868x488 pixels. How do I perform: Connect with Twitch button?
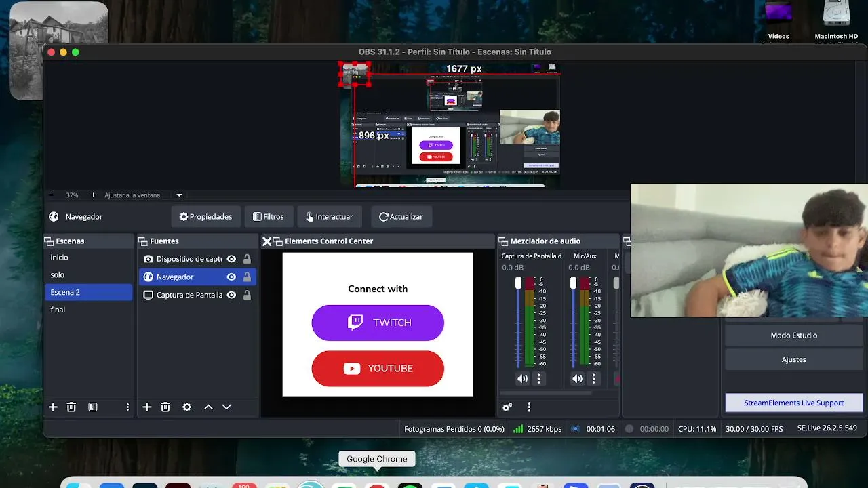point(378,323)
